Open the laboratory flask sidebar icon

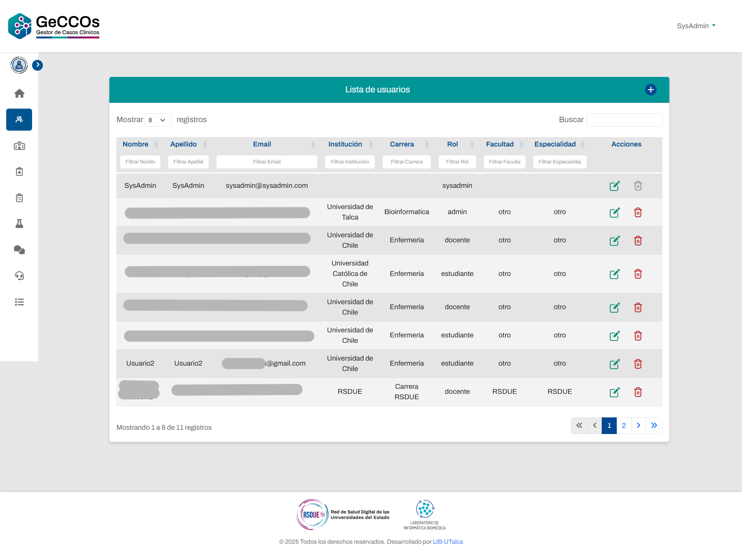point(19,224)
